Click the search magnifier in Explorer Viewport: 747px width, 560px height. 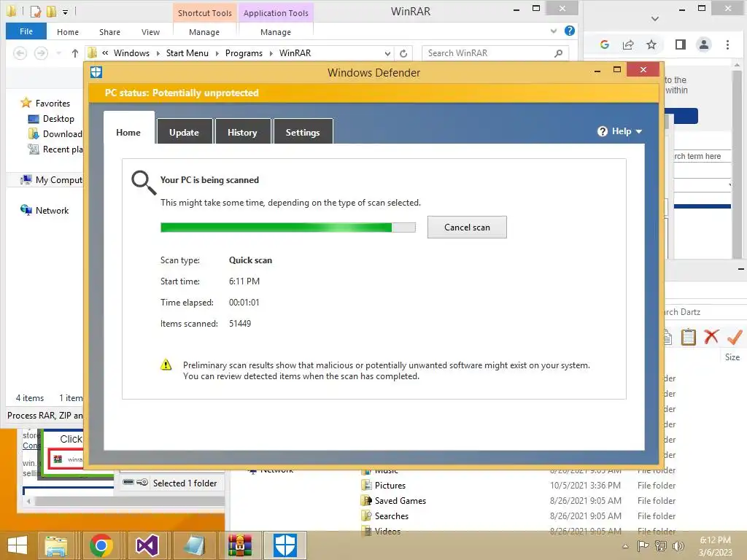click(558, 53)
